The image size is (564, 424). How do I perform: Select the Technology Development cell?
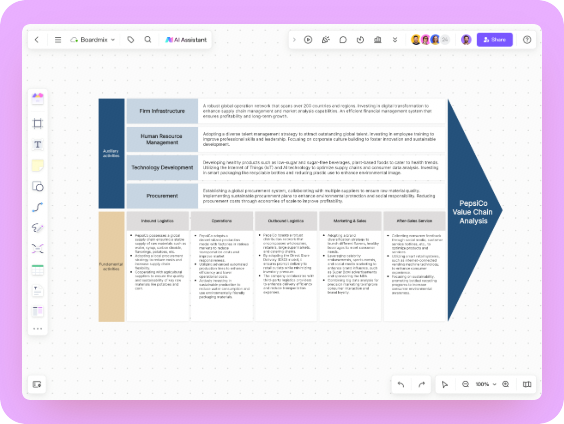[162, 168]
